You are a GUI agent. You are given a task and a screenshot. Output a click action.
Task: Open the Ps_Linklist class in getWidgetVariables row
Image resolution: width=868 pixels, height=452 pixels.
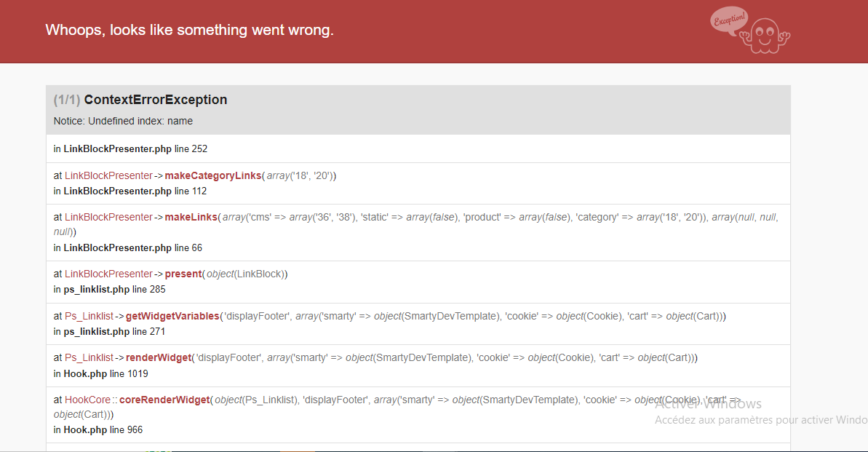[89, 316]
